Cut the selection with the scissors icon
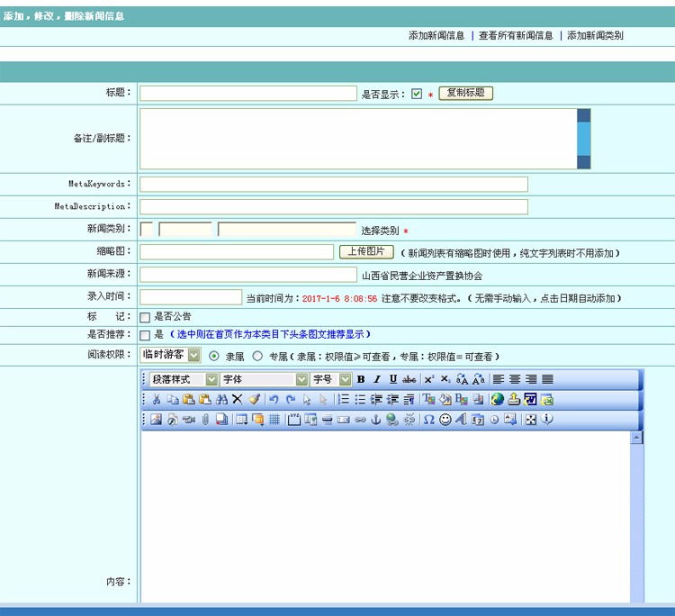This screenshot has height=616, width=675. tap(157, 399)
